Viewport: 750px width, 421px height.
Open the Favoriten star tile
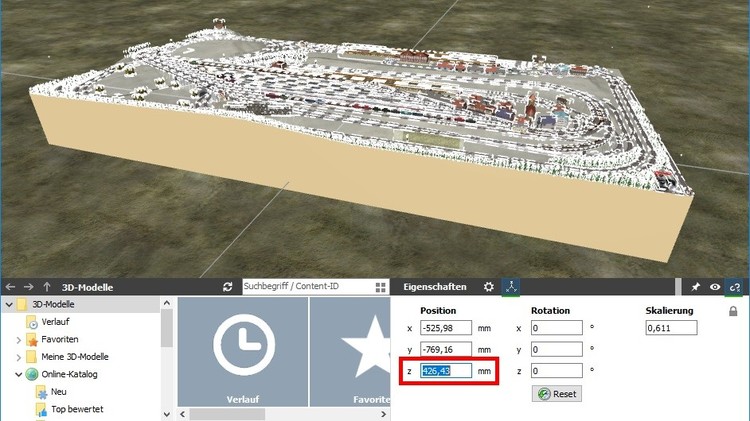point(350,352)
